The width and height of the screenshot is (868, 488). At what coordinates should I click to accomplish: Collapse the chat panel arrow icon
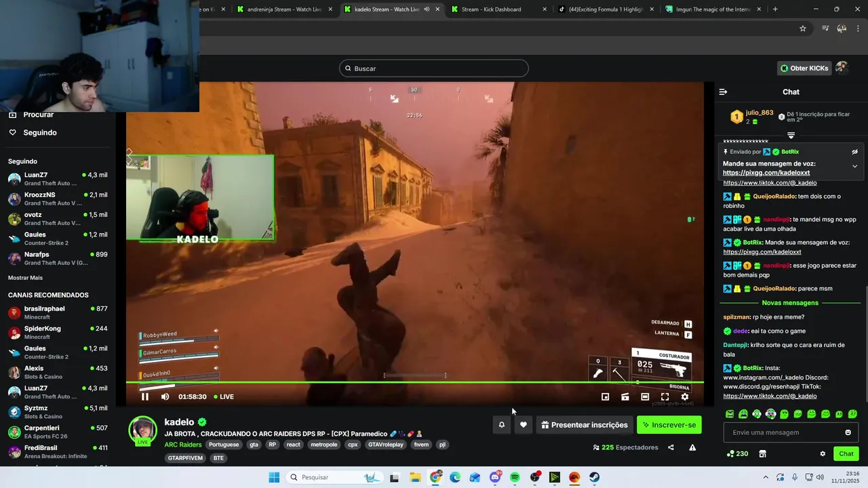tap(723, 91)
